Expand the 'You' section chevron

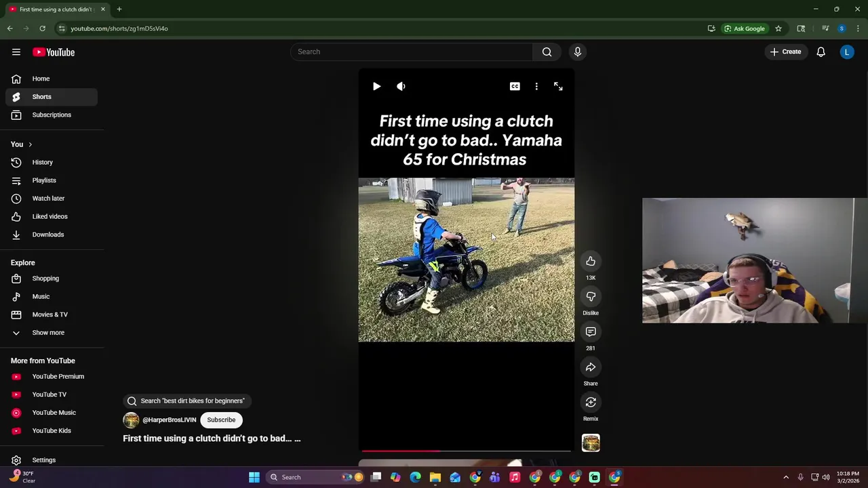[30, 144]
